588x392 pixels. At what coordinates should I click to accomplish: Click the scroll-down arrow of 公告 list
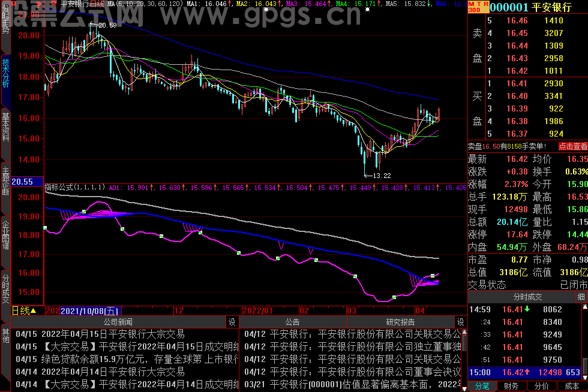pos(464,389)
